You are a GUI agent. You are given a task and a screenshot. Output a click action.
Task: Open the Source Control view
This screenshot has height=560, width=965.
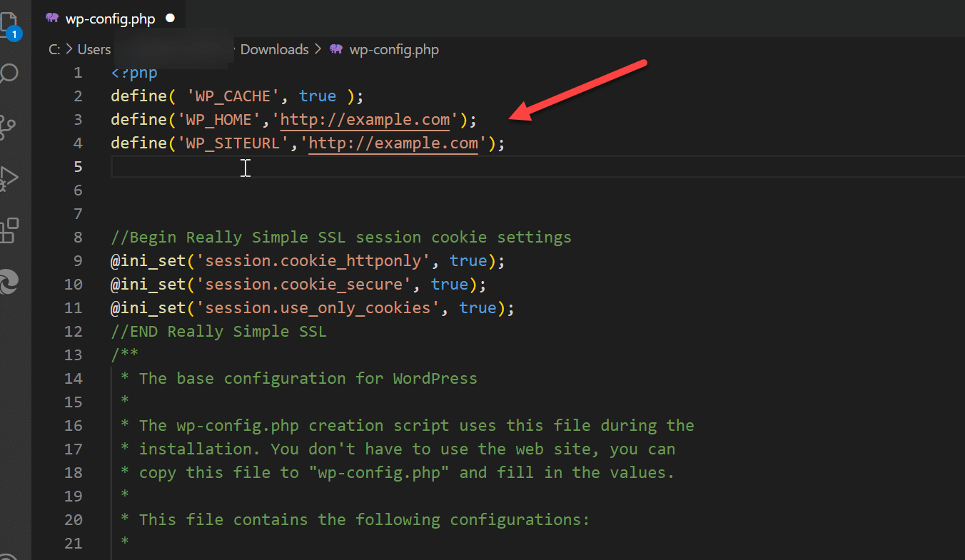point(9,126)
